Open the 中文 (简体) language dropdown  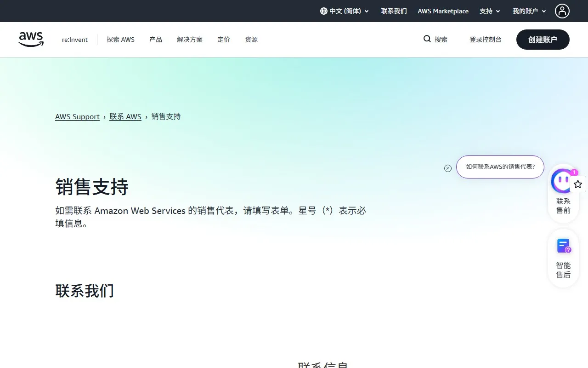coord(344,11)
